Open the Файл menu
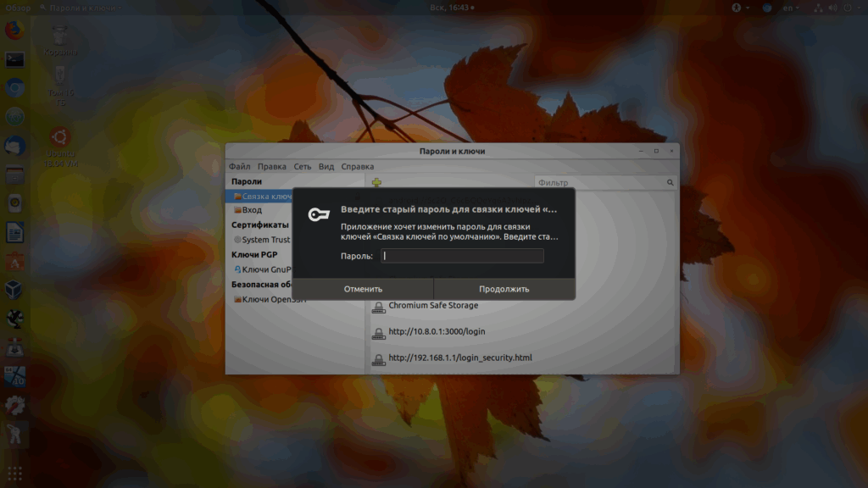 click(x=240, y=167)
